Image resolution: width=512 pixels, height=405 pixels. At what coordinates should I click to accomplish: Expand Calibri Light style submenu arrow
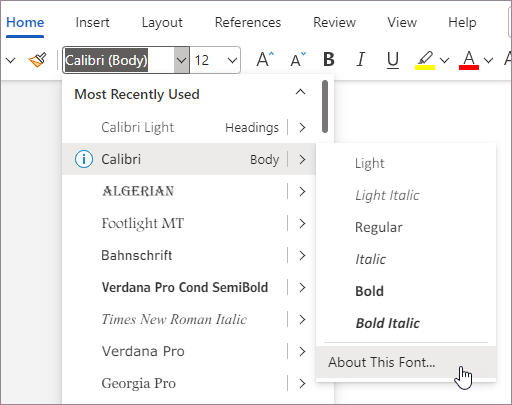click(302, 127)
